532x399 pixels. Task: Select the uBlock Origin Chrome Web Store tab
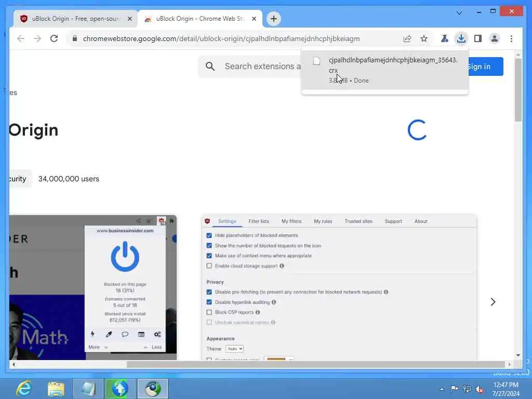click(200, 19)
